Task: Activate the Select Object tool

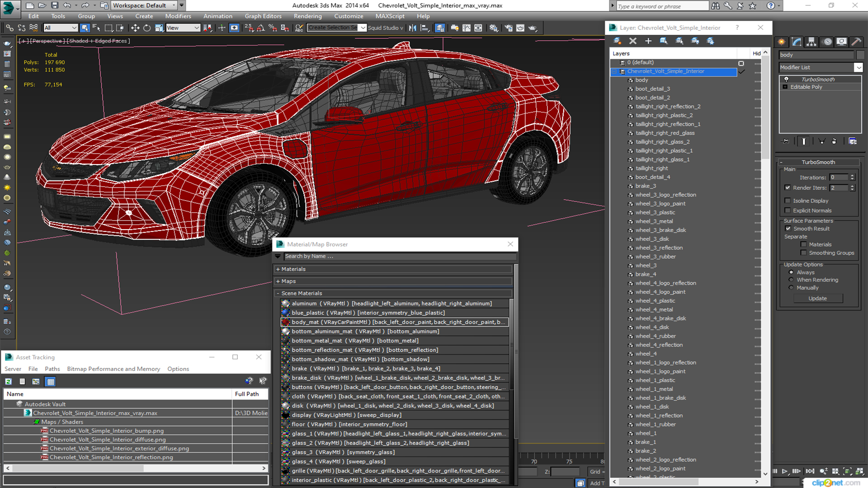Action: (x=85, y=28)
